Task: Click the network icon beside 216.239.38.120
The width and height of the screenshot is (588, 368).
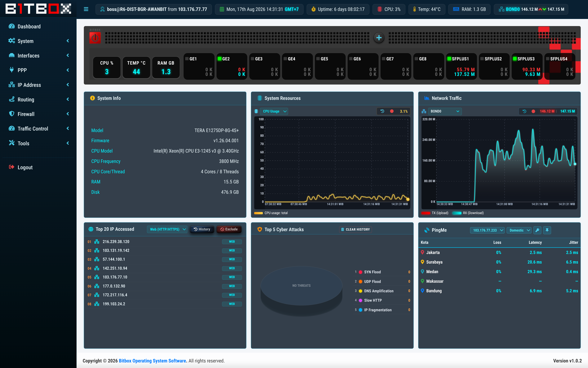Action: point(97,242)
